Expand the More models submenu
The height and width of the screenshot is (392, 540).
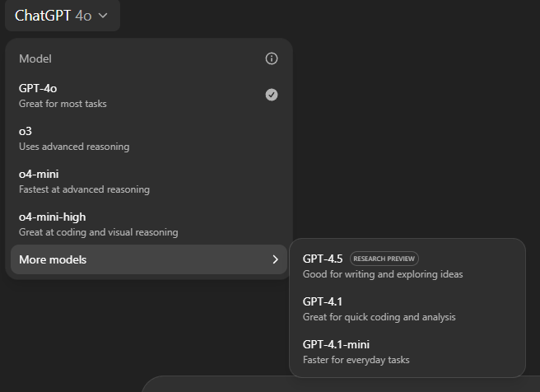point(149,259)
